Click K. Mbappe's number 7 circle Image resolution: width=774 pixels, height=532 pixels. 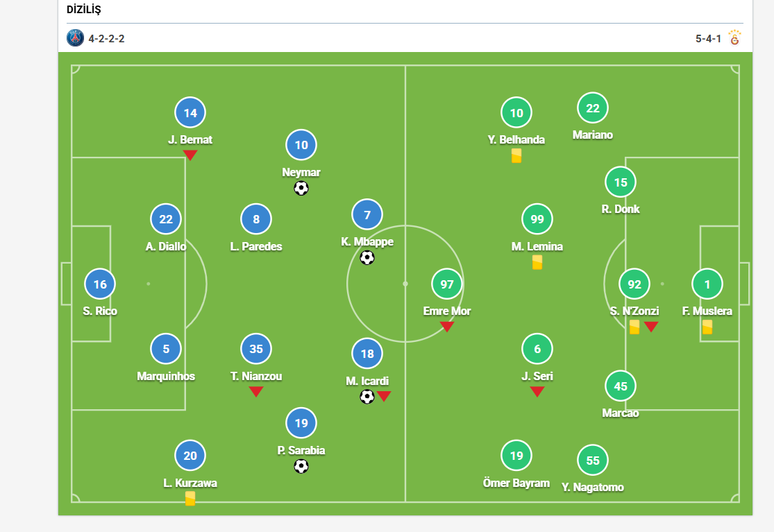tap(367, 214)
